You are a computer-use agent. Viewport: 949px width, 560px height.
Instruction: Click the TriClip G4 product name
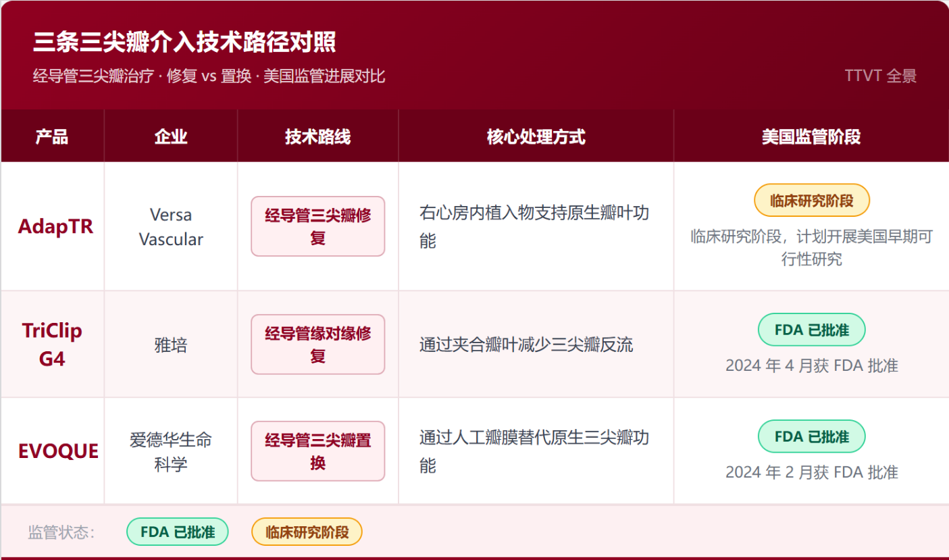point(52,345)
